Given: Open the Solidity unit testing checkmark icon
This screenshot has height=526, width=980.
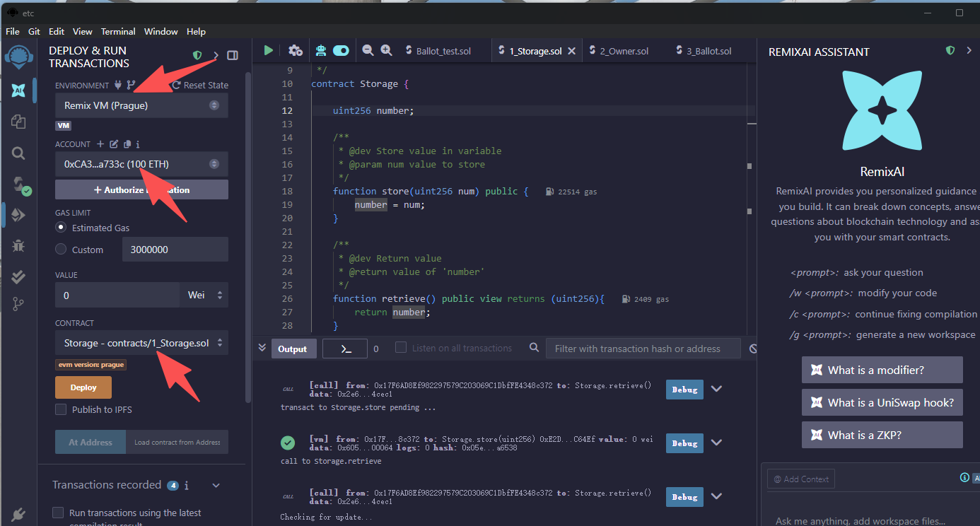Looking at the screenshot, I should coord(18,276).
